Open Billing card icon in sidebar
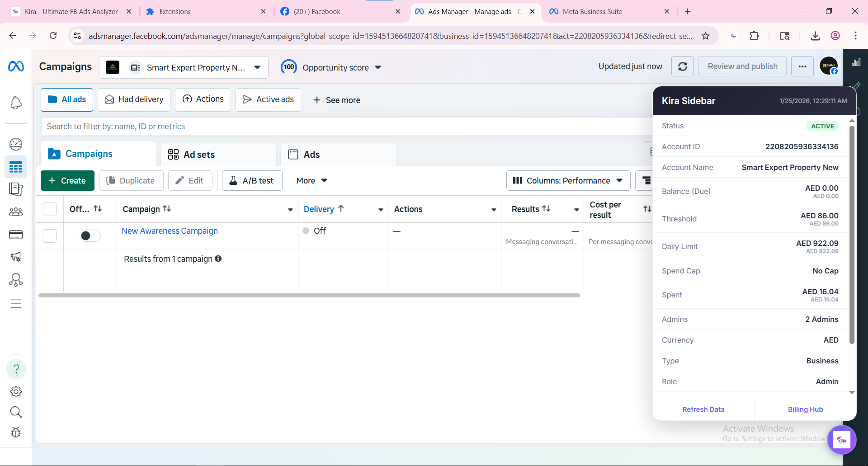Image resolution: width=868 pixels, height=466 pixels. [16, 235]
